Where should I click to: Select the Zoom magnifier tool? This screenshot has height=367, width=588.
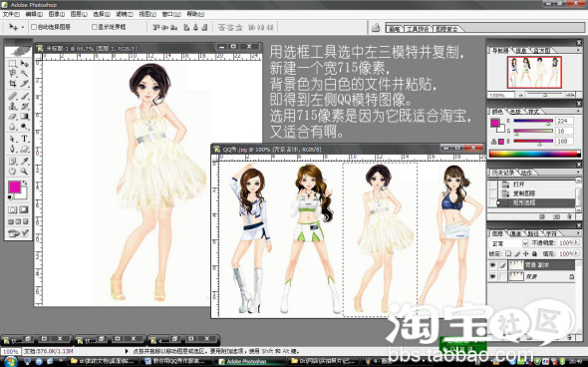pos(24,172)
